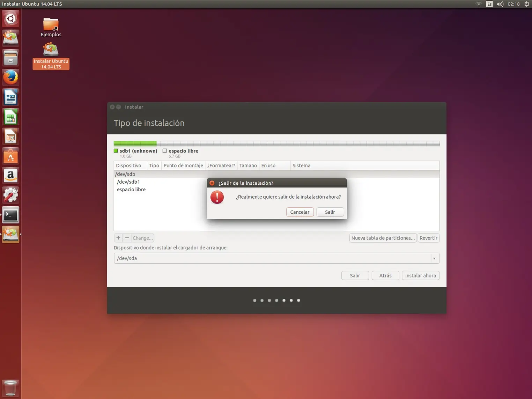Open System Settings from the launcher
Image resolution: width=532 pixels, height=399 pixels.
(10, 195)
